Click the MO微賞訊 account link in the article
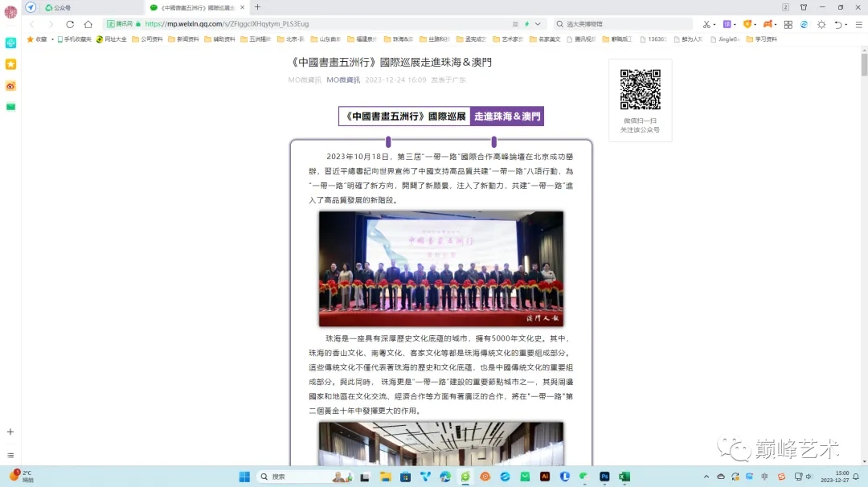868x487 pixels. pos(345,80)
